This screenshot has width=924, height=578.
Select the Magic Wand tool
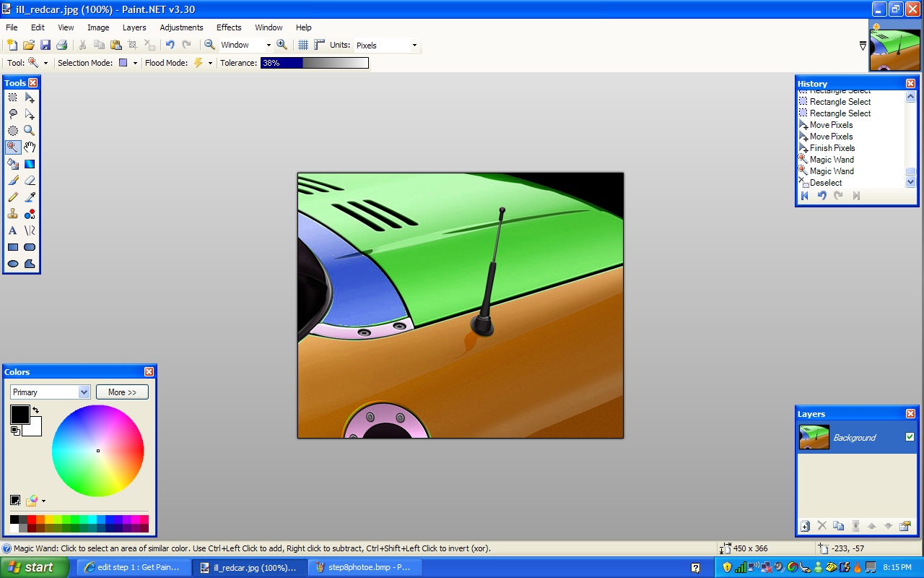click(x=12, y=147)
